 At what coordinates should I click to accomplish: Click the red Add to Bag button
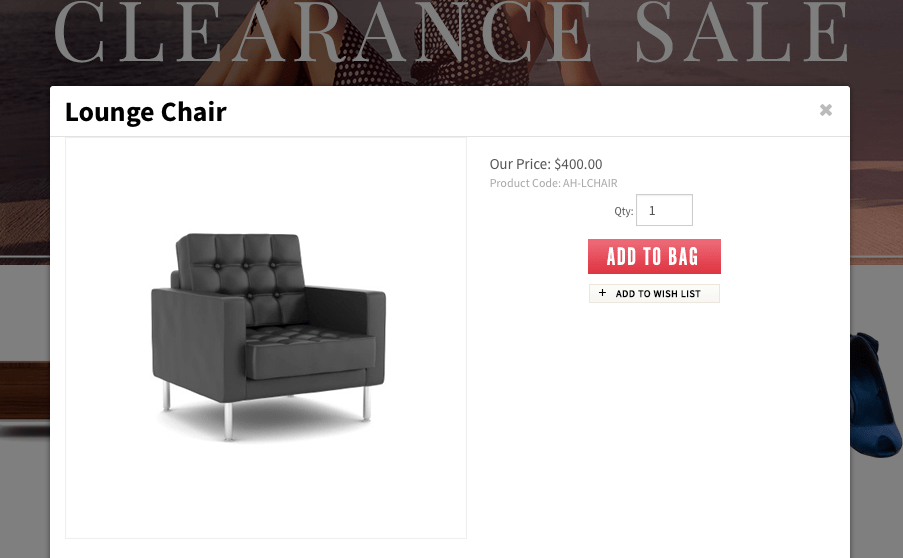click(x=654, y=256)
